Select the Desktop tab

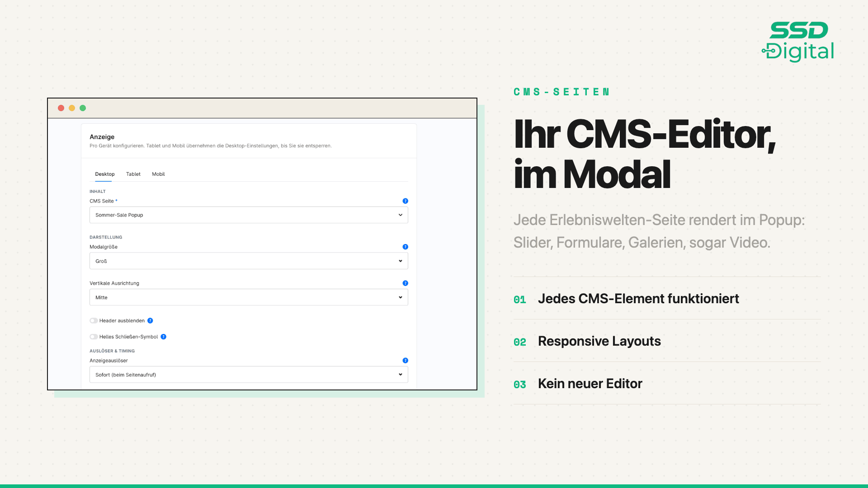click(105, 174)
